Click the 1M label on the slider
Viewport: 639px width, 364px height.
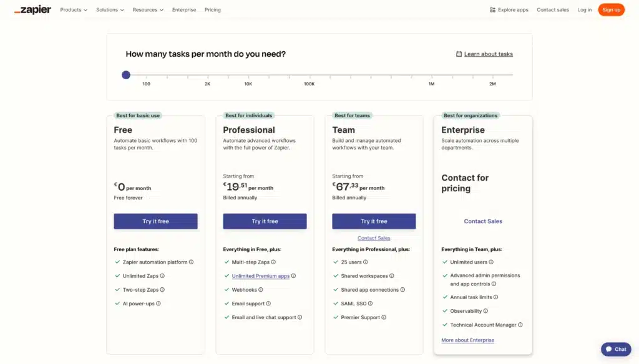click(432, 84)
